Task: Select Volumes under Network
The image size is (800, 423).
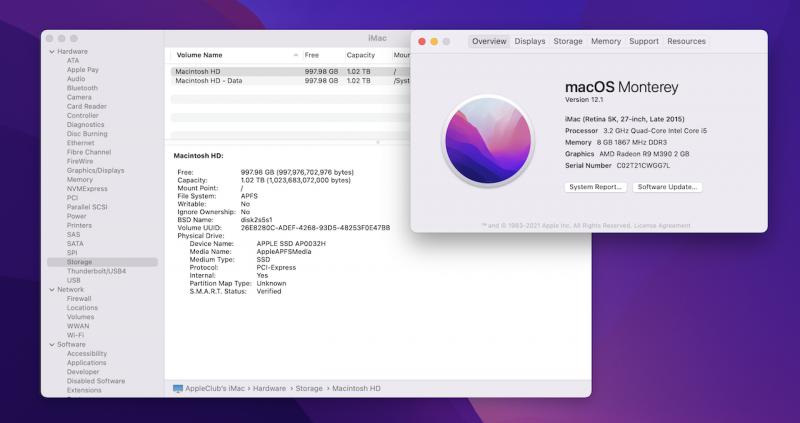Action: 81,317
